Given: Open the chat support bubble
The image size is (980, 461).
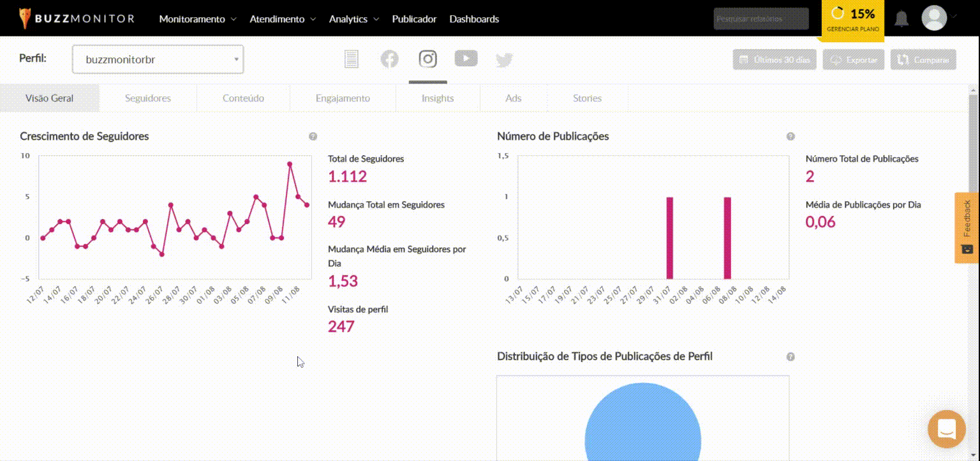Looking at the screenshot, I should coord(947,428).
